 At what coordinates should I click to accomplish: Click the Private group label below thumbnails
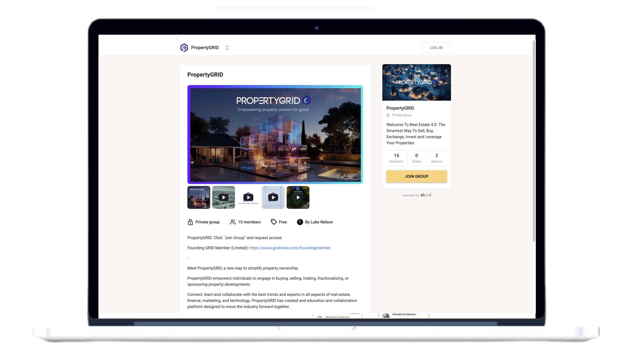[x=207, y=222]
